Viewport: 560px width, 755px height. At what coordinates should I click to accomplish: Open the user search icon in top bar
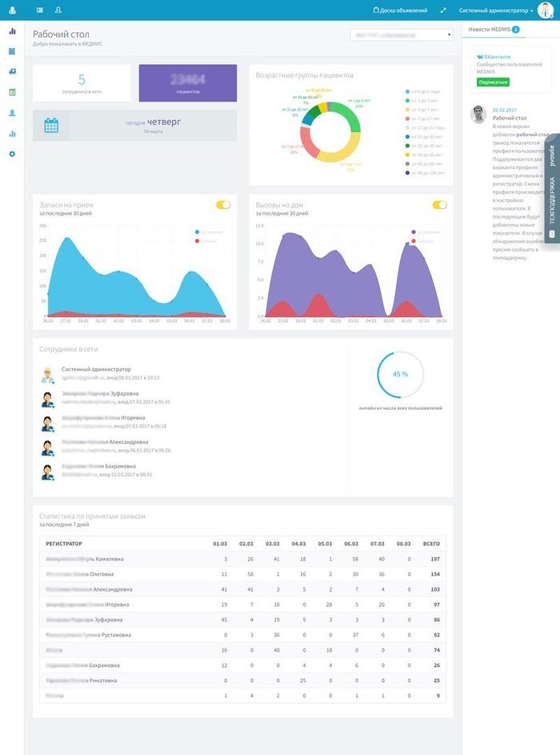point(58,10)
